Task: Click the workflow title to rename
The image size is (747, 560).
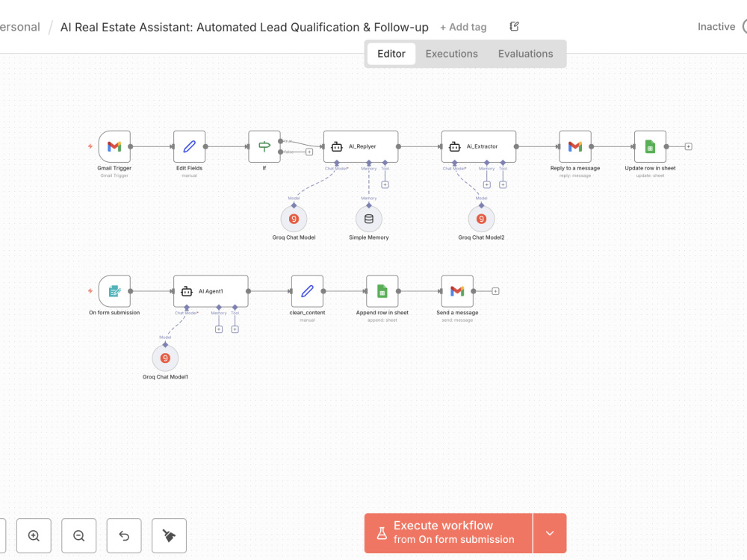Action: click(x=244, y=27)
